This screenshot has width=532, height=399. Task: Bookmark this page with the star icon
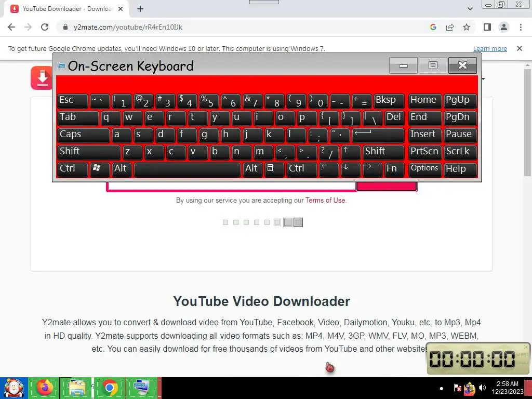tap(467, 27)
